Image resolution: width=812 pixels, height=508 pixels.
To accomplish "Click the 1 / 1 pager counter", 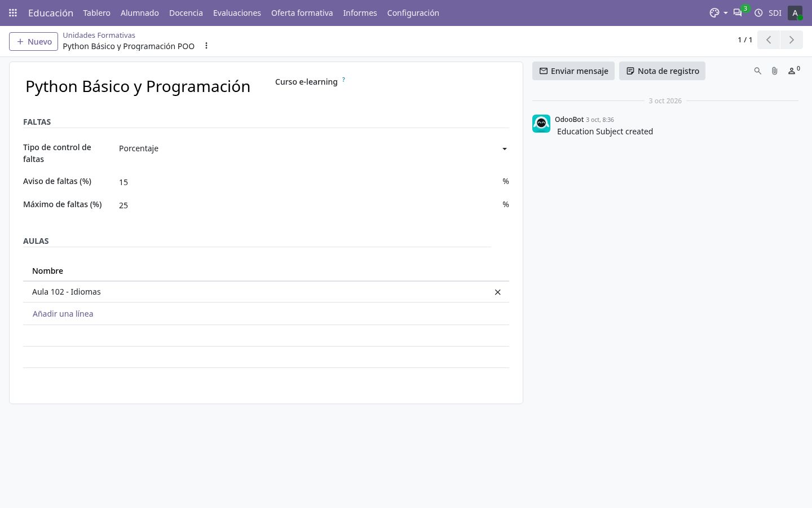I will click(x=745, y=40).
